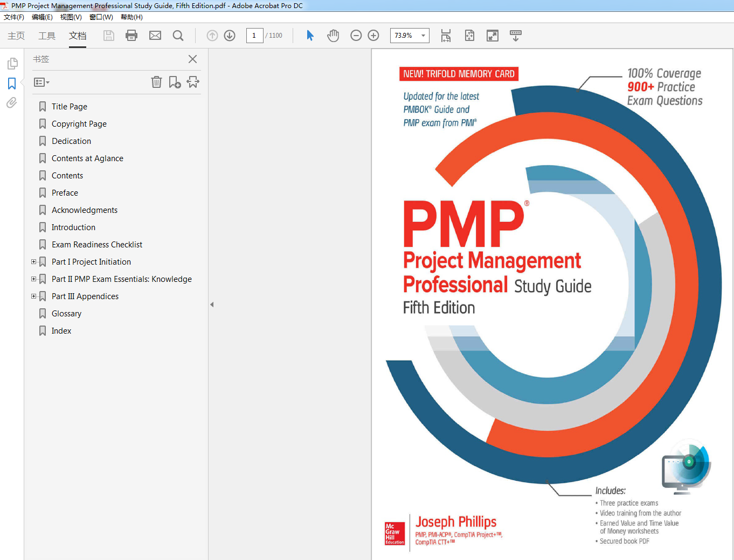This screenshot has height=560, width=734.
Task: Open Acknowledgments bookmark
Action: [85, 210]
